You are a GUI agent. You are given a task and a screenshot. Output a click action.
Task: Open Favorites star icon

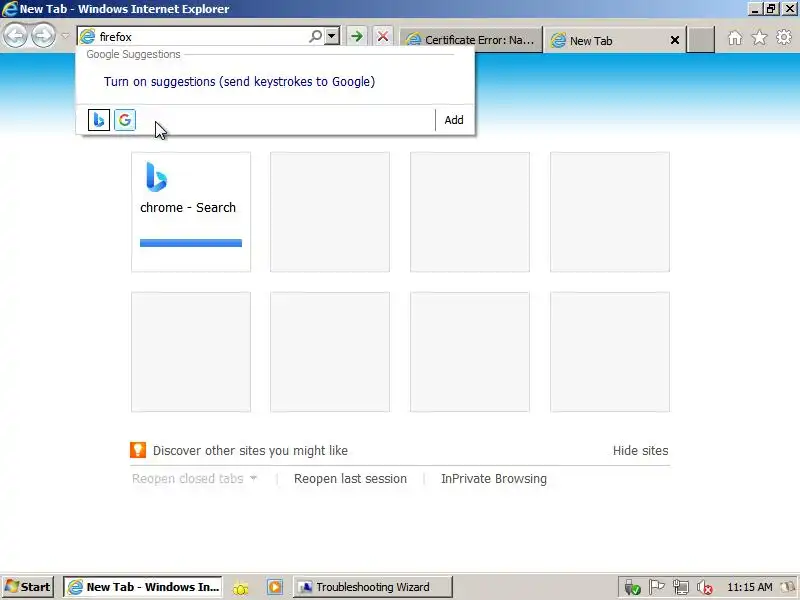(759, 37)
